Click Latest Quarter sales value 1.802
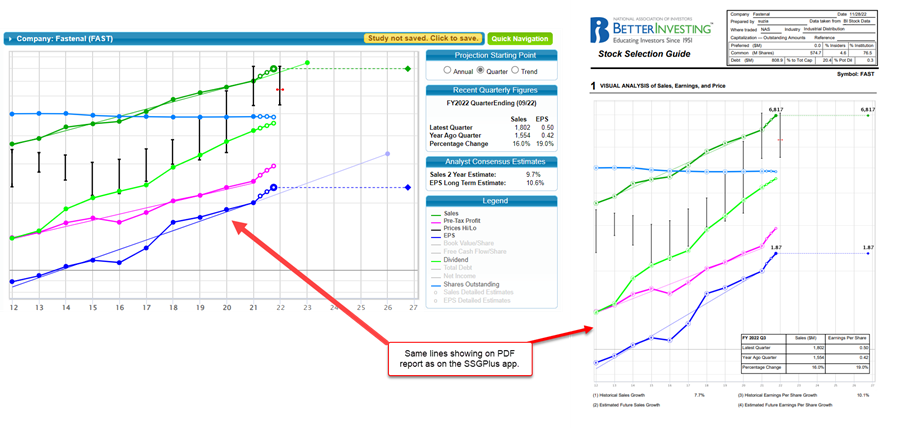Image resolution: width=900 pixels, height=428 pixels. (x=521, y=127)
